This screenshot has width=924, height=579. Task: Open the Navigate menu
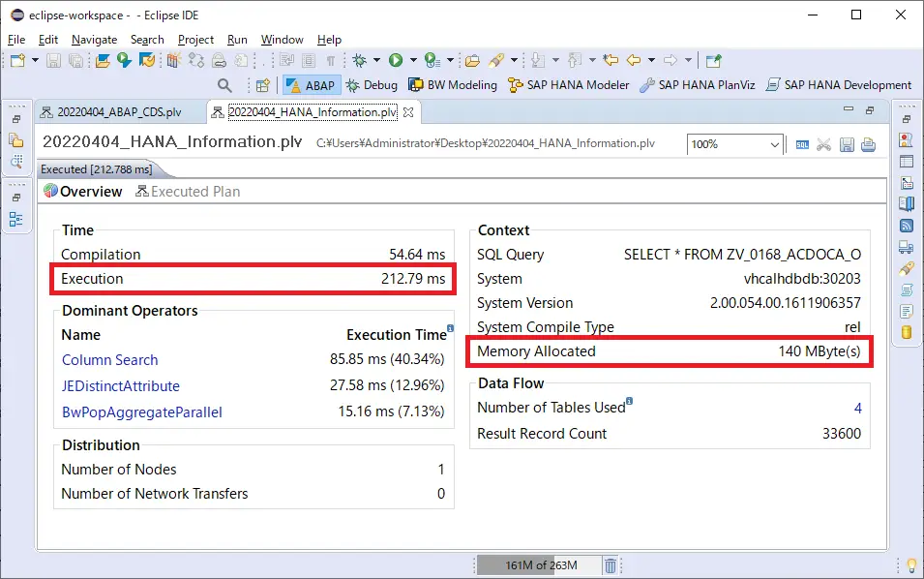click(x=94, y=40)
